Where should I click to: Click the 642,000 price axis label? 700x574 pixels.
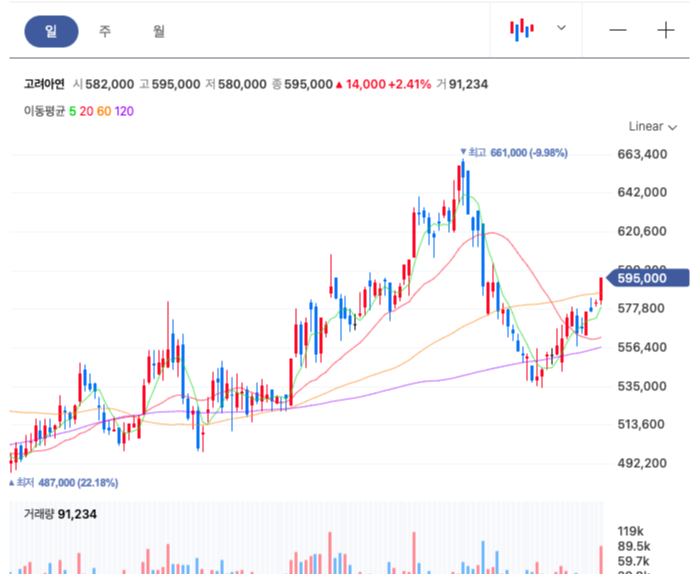tap(642, 192)
